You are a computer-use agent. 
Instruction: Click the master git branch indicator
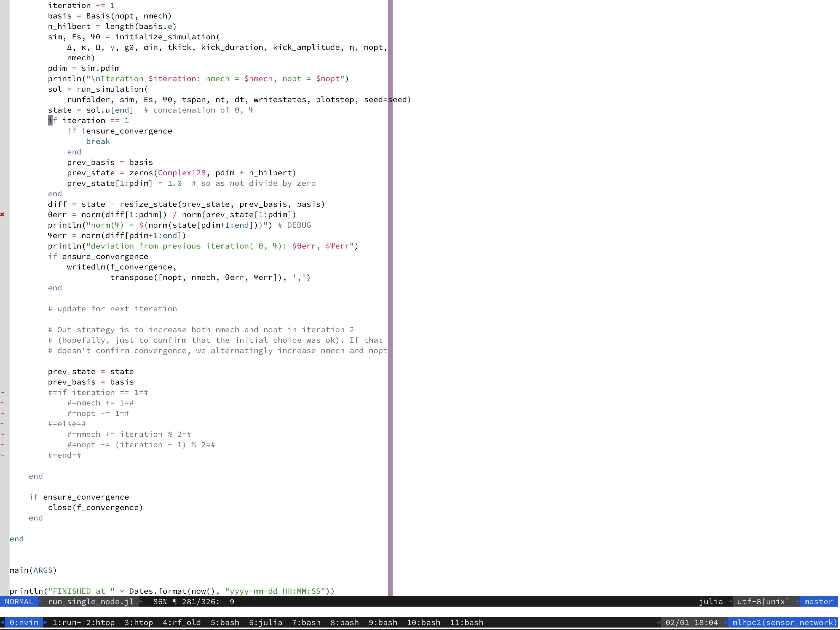point(818,601)
